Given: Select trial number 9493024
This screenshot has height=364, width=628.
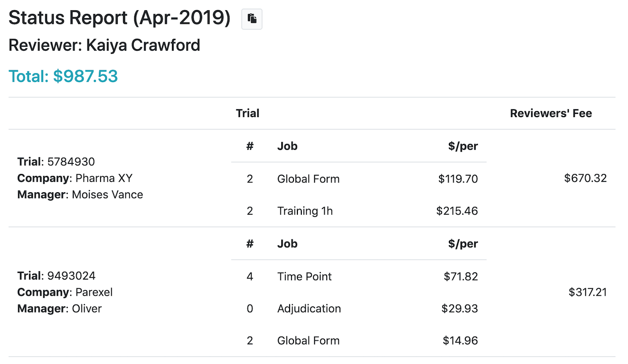Looking at the screenshot, I should (x=71, y=276).
